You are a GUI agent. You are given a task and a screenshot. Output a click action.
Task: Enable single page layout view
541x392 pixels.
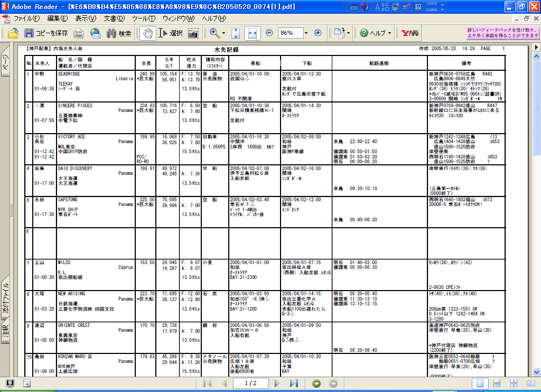(x=481, y=384)
